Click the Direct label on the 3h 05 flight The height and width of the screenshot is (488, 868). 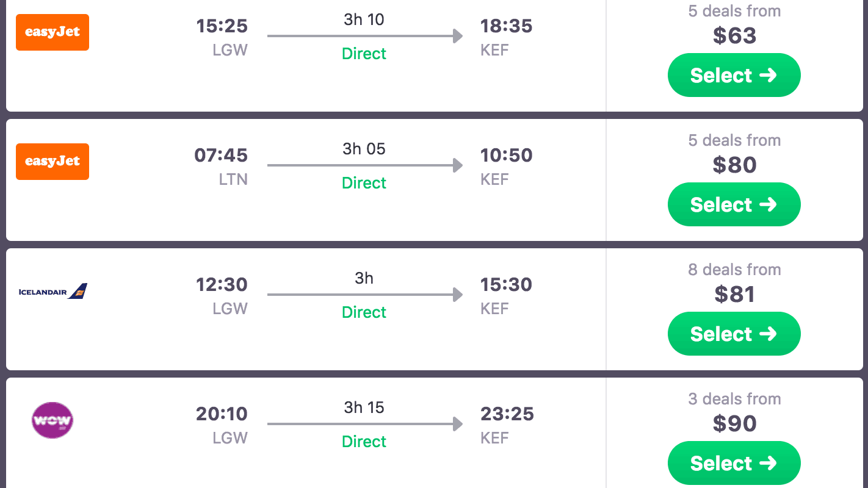(x=364, y=183)
